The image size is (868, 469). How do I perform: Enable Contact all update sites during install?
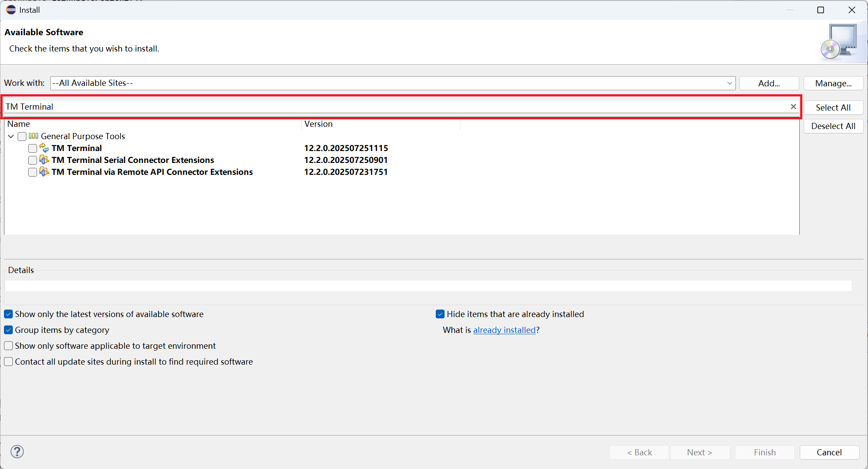point(8,362)
